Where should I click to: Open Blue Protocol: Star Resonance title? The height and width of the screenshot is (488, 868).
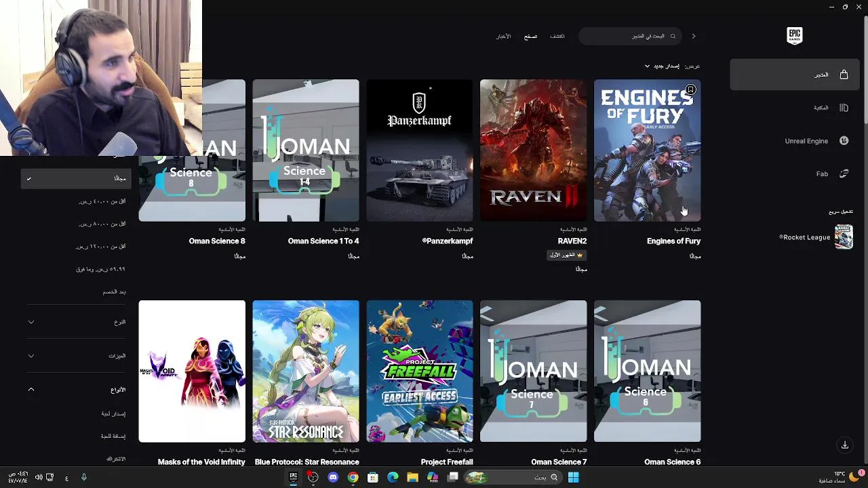point(307,462)
